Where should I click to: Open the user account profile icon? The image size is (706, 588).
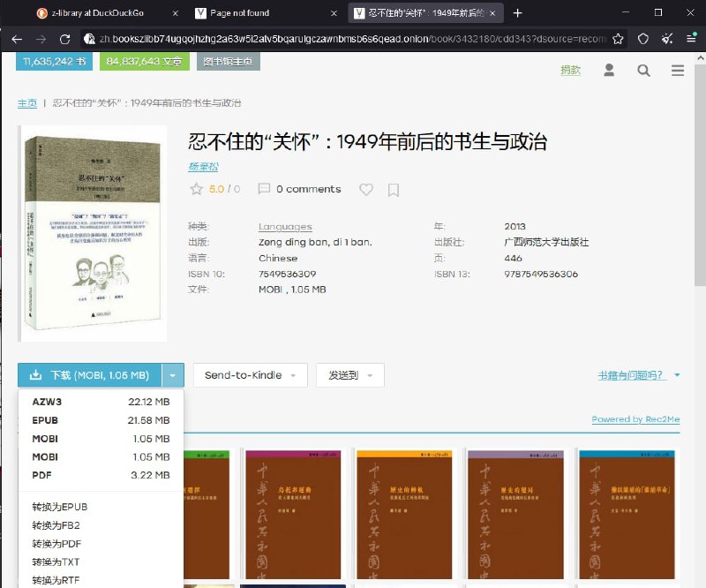(609, 71)
